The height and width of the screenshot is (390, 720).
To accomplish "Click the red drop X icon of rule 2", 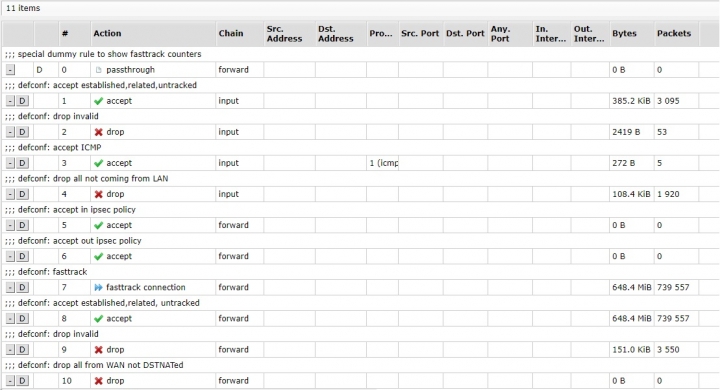I will (x=98, y=132).
